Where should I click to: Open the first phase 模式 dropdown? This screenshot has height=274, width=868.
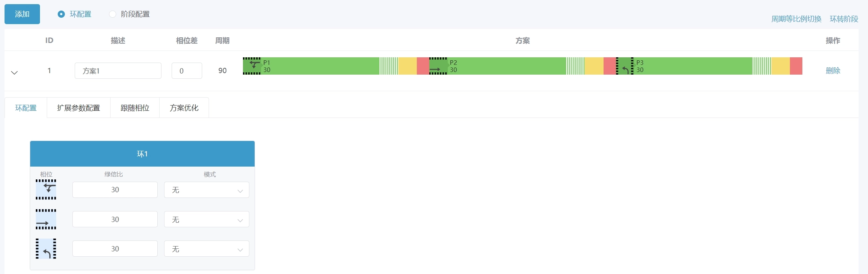(x=206, y=190)
